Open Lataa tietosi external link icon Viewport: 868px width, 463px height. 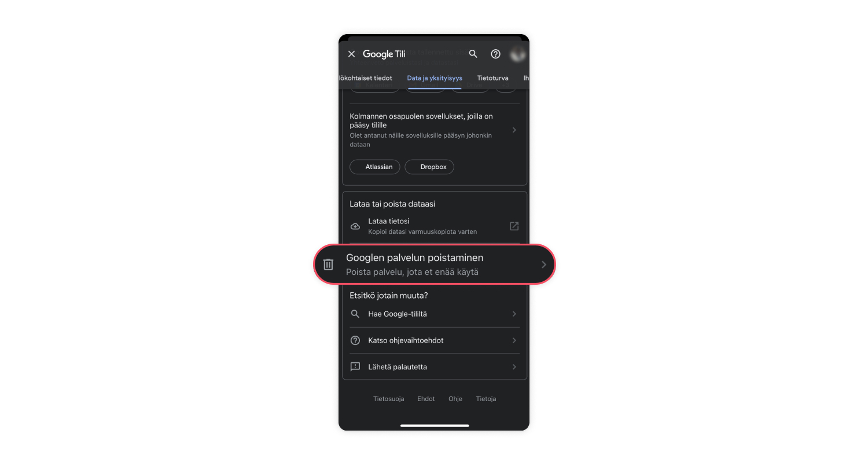514,226
